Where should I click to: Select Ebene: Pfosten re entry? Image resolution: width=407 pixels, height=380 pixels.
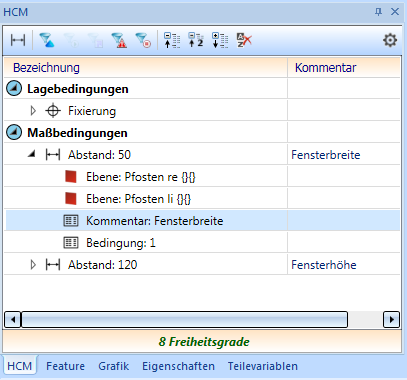point(202,177)
